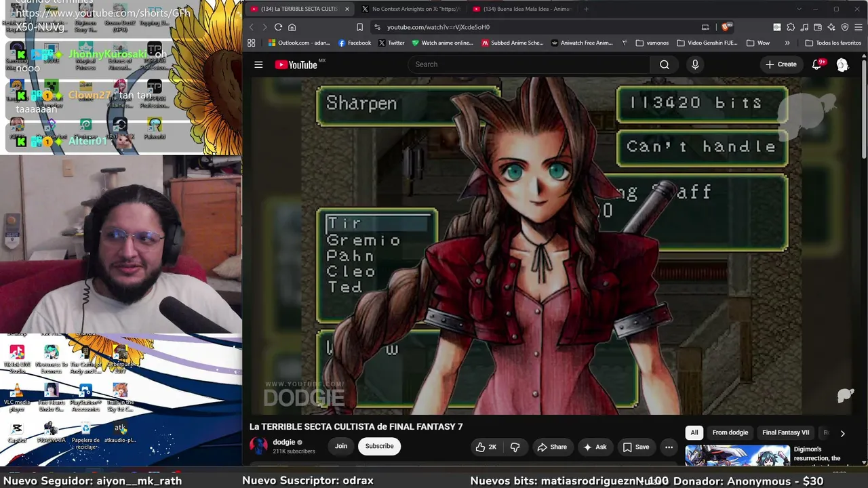Start voice search with the microphone icon

[694, 64]
